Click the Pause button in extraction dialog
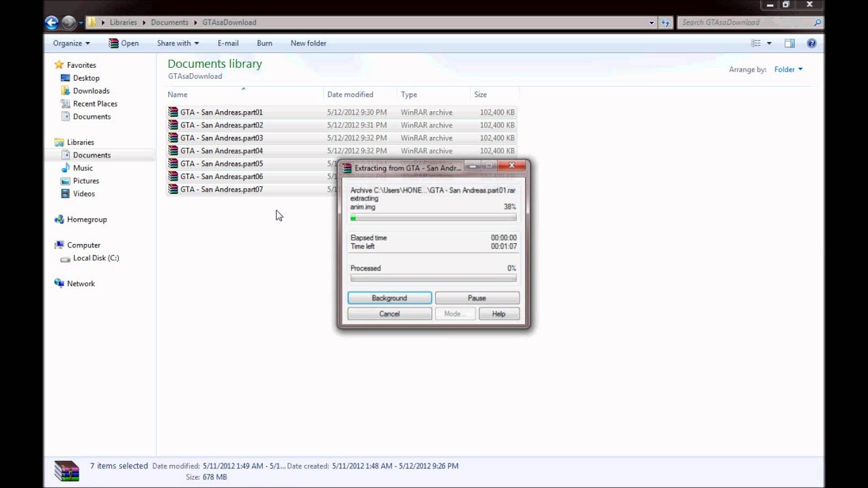The height and width of the screenshot is (488, 868). (477, 298)
